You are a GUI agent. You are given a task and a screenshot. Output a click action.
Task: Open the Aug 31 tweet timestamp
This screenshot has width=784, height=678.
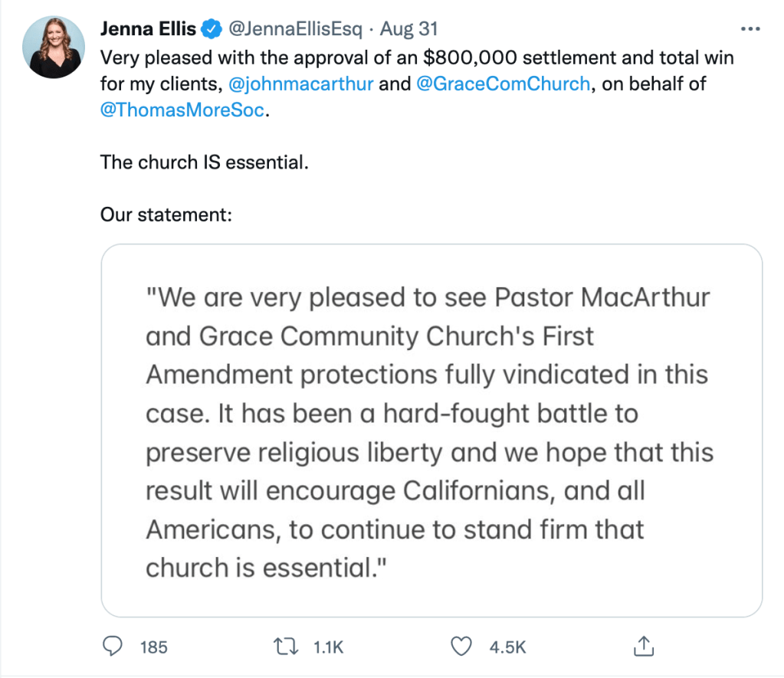409,30
